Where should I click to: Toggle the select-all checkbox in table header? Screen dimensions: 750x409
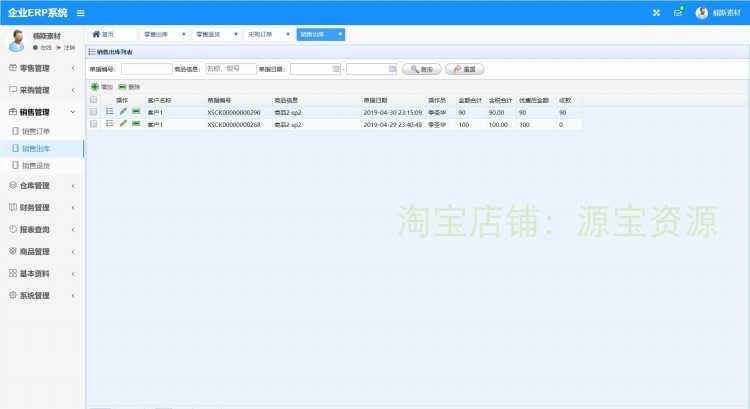tap(94, 100)
